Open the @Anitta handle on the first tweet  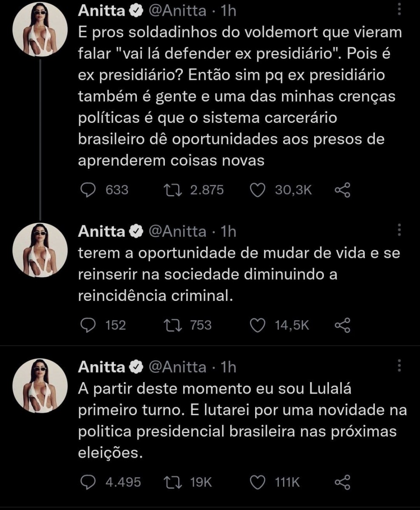177,11
